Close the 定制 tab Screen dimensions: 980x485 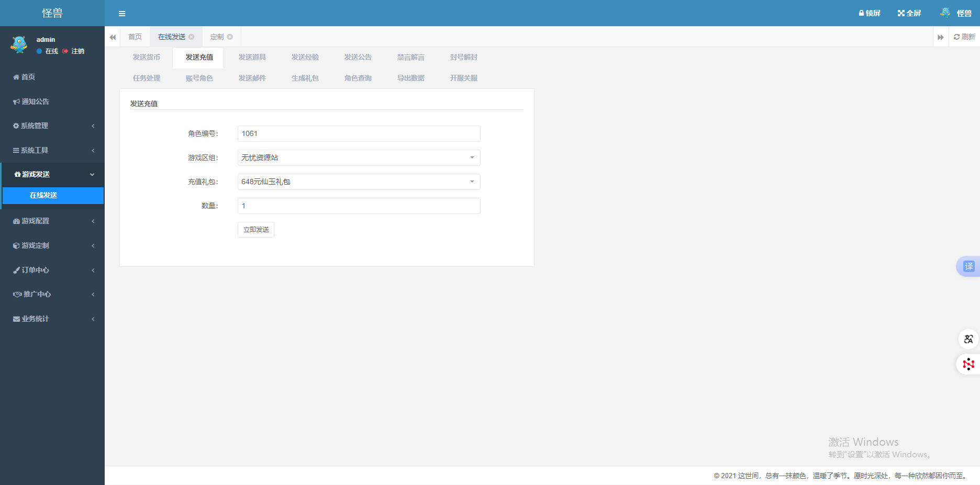tap(230, 37)
